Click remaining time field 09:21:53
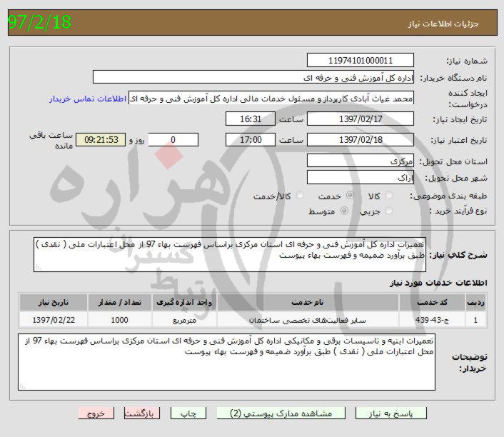 (x=101, y=140)
